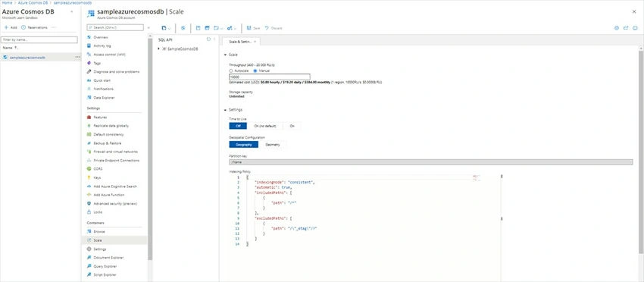Select the Manual throughput option

pyautogui.click(x=255, y=70)
